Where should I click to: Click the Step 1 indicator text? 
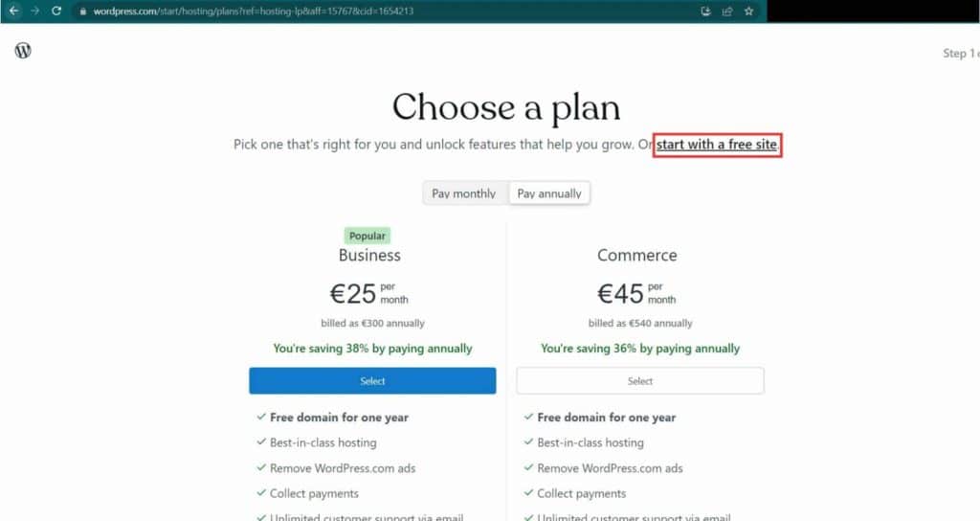[x=961, y=54]
